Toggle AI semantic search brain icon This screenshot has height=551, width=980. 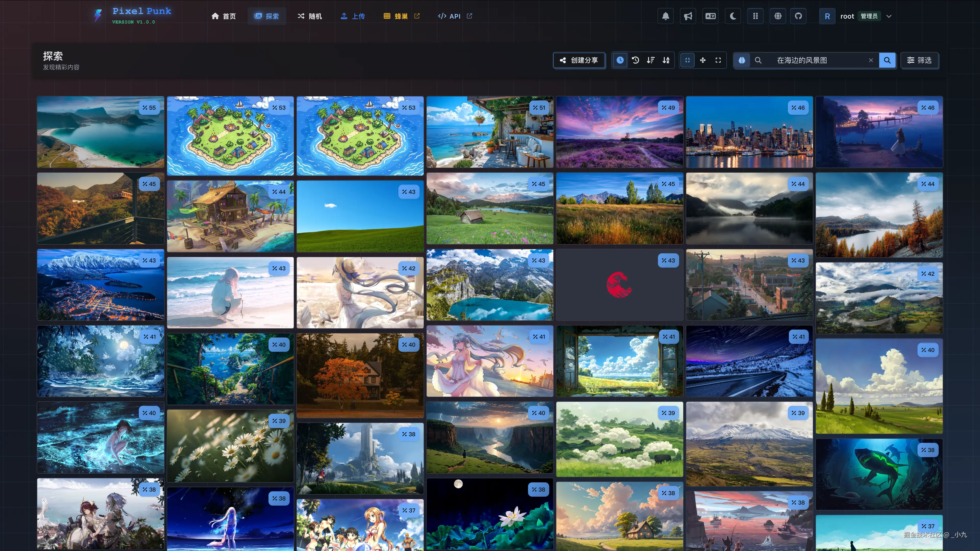(x=742, y=60)
